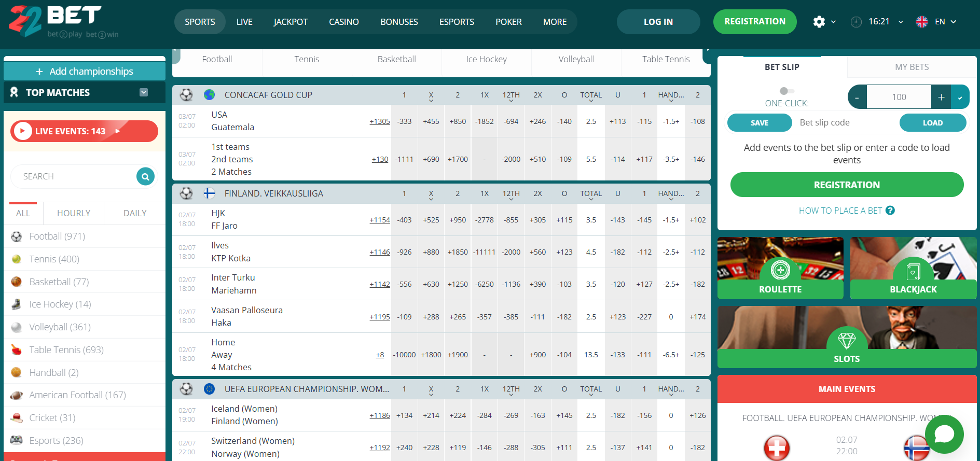Click the EU flag icon for UEFA Championship
The height and width of the screenshot is (461, 980).
(x=209, y=389)
